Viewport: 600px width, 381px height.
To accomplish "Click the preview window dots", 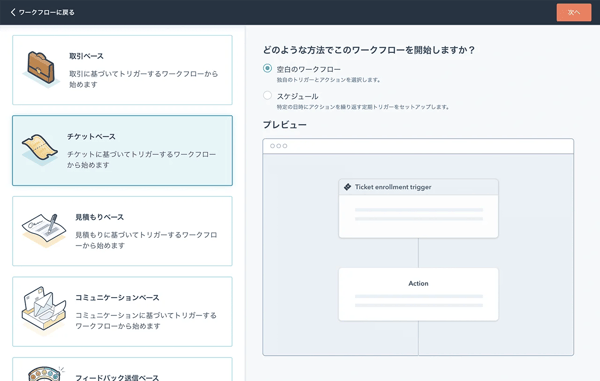I will click(x=279, y=146).
